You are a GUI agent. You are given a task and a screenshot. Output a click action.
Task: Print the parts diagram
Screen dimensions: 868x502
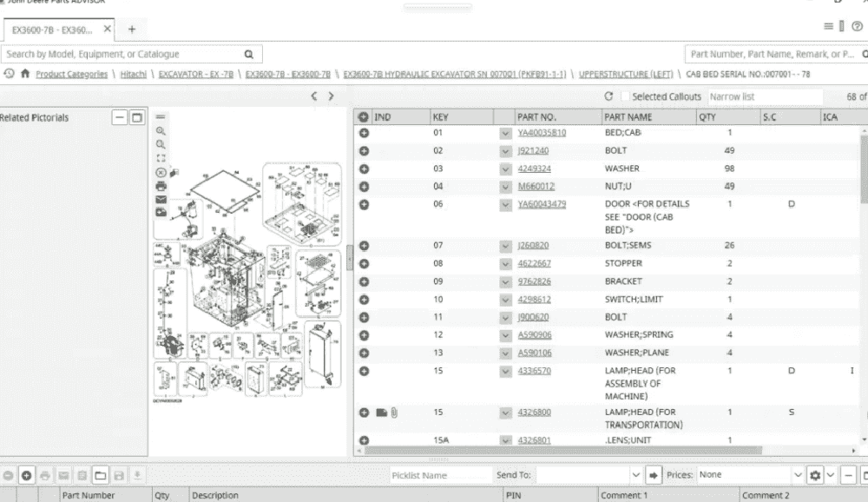tap(161, 186)
